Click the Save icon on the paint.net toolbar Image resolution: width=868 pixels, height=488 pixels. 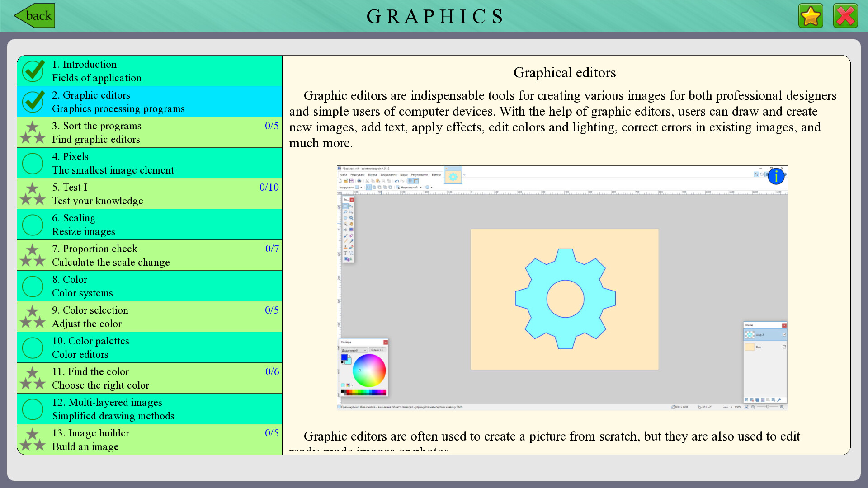(x=352, y=181)
